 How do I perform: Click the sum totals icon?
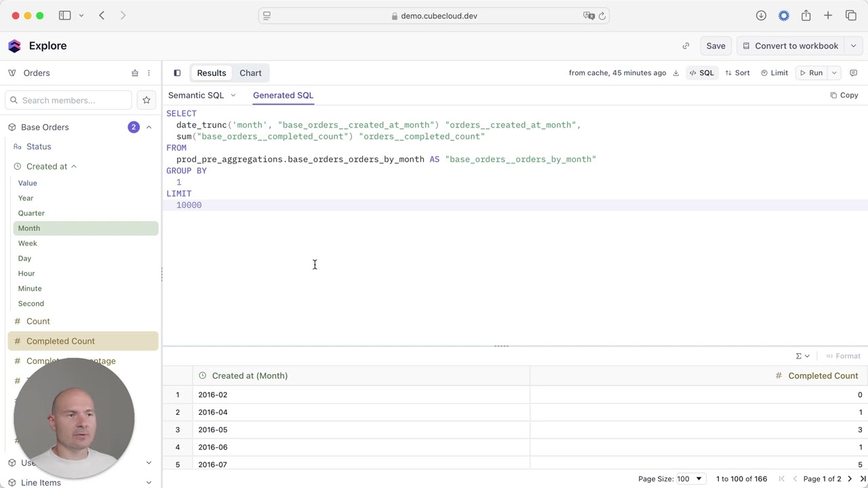coord(802,356)
